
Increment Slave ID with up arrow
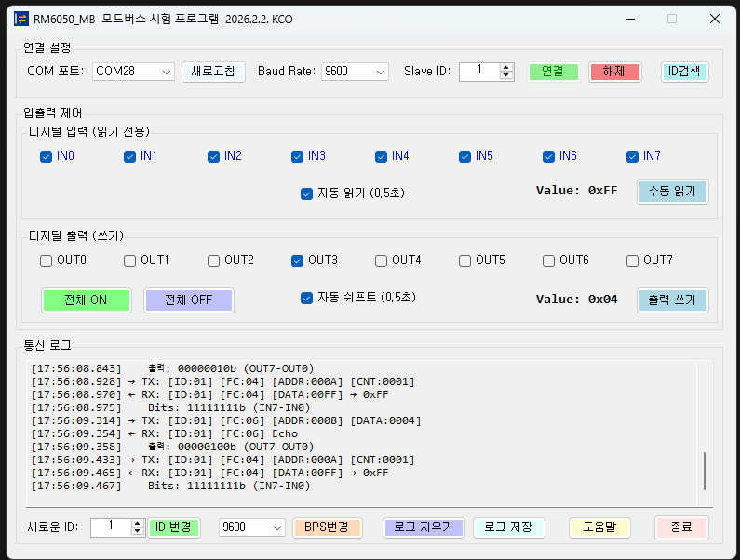click(506, 68)
